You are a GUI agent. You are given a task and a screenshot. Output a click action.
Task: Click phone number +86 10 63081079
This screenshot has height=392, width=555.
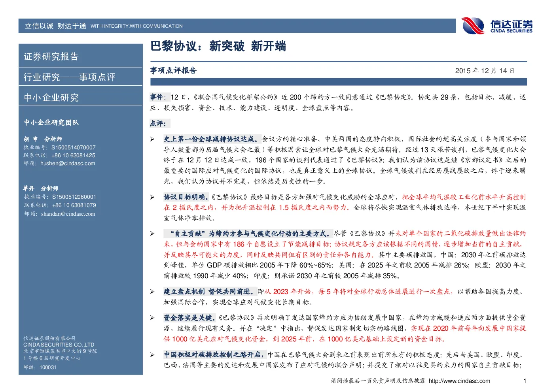coord(74,205)
